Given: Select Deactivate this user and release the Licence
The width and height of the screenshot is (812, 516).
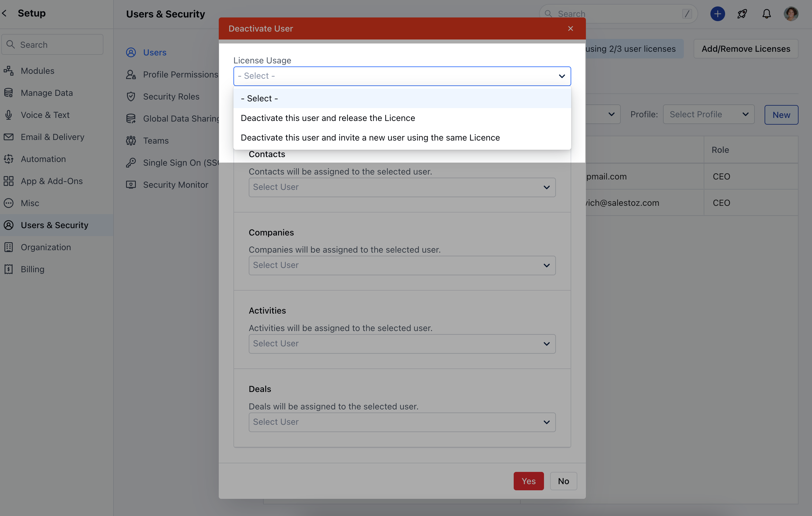Looking at the screenshot, I should point(327,118).
